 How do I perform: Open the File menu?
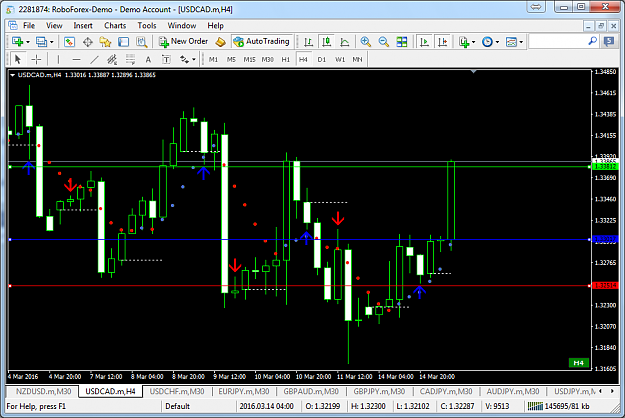coord(29,26)
